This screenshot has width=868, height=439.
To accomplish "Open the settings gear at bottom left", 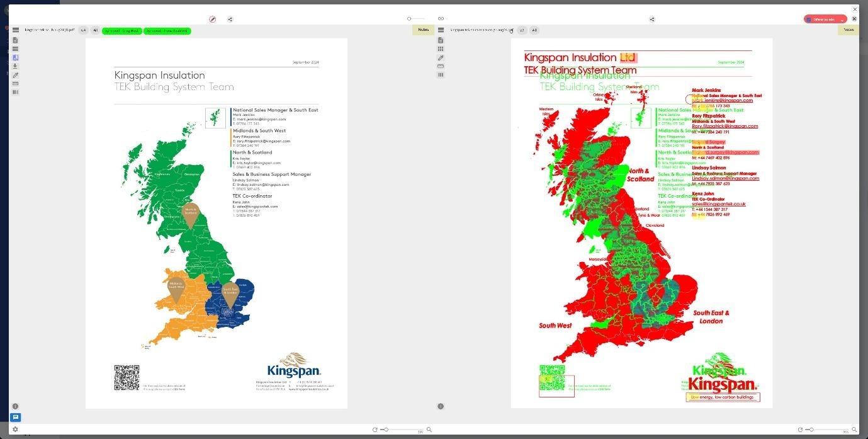I will [x=16, y=430].
